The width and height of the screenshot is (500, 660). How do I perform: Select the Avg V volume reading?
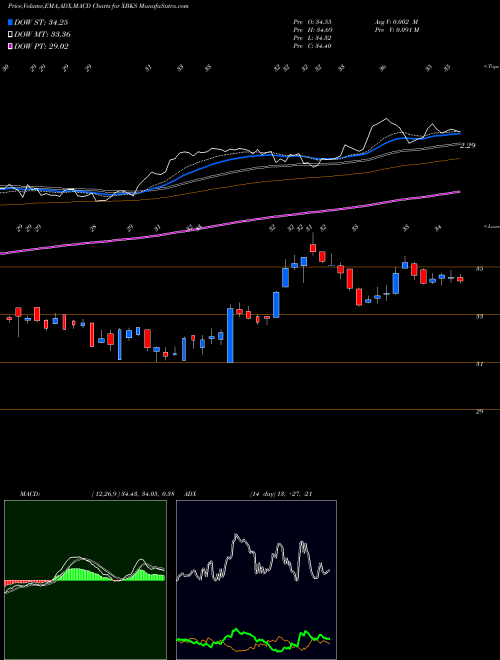(x=396, y=22)
